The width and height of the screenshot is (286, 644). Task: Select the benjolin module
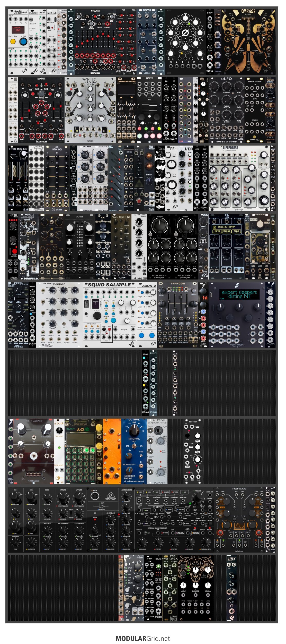pyautogui.click(x=59, y=315)
